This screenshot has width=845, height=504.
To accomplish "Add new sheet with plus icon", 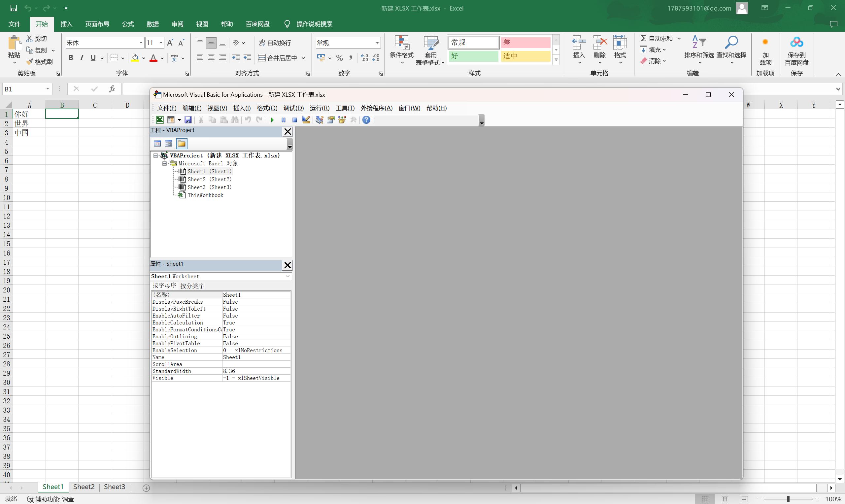I will [146, 488].
